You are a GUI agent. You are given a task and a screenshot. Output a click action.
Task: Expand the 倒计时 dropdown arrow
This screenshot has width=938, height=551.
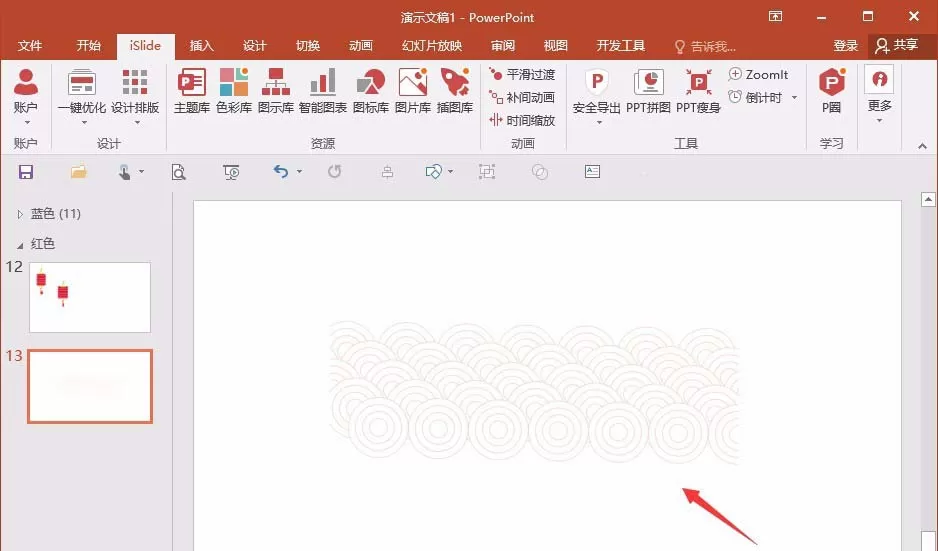(794, 98)
